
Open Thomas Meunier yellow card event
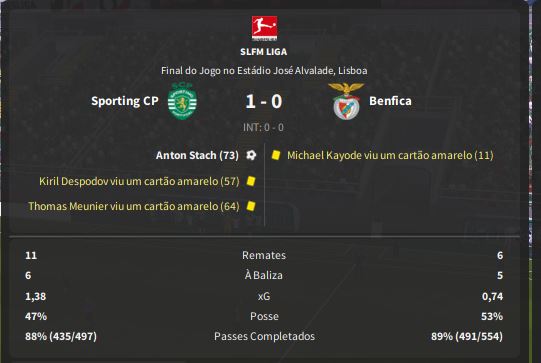point(134,206)
